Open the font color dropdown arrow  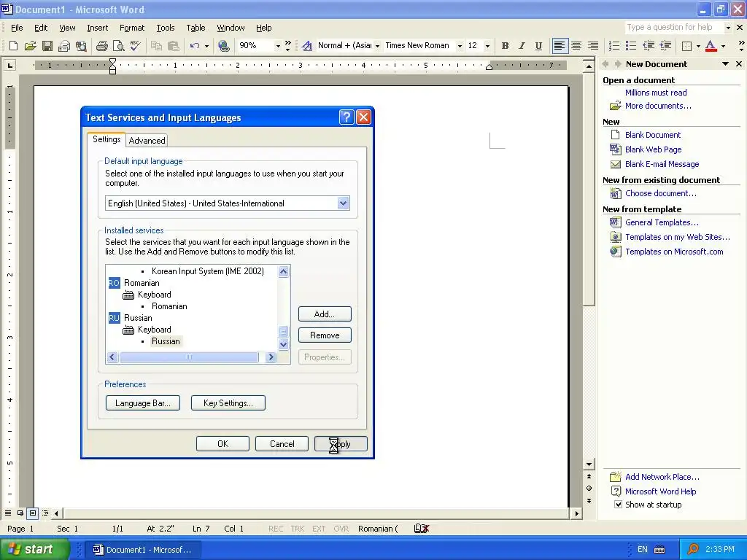(x=723, y=46)
